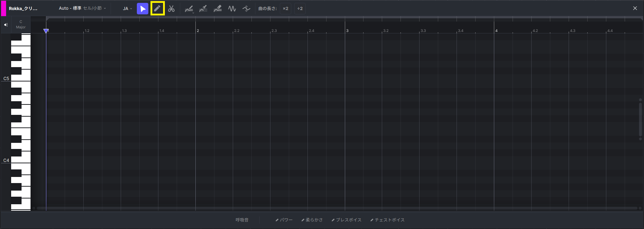Double the song length with ×2
644x229 pixels.
tap(286, 9)
